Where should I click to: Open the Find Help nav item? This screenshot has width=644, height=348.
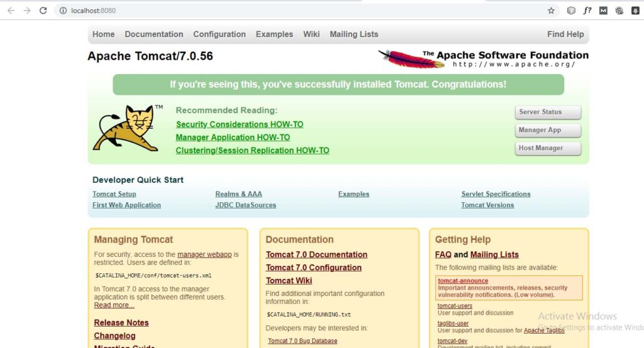pos(565,35)
